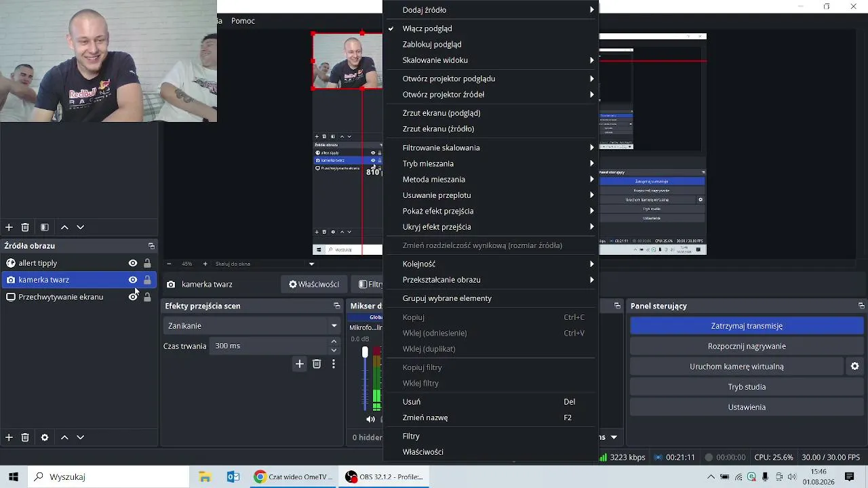Open Ustawienia from Panel sterujący

[x=747, y=407]
